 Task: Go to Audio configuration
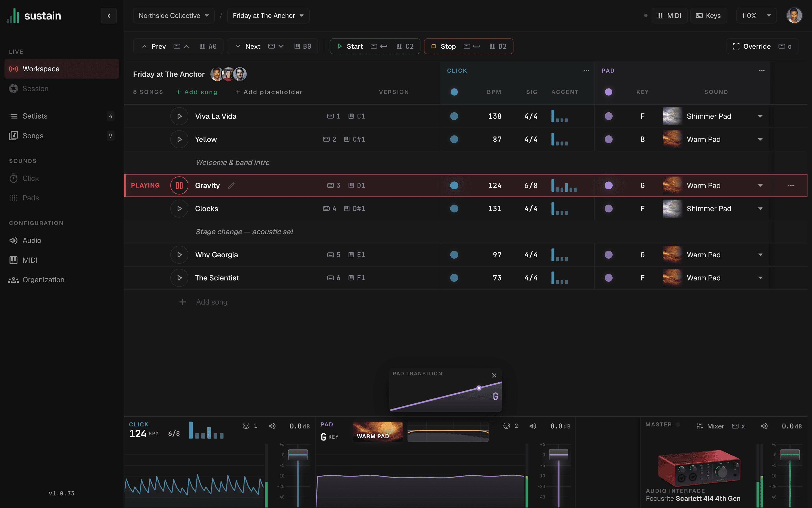point(62,241)
